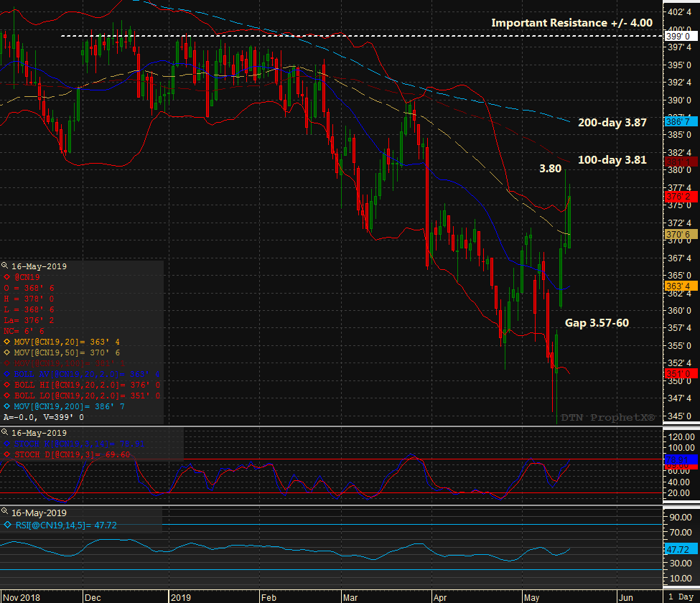Click the '200-day 3.87' annotation

[612, 122]
